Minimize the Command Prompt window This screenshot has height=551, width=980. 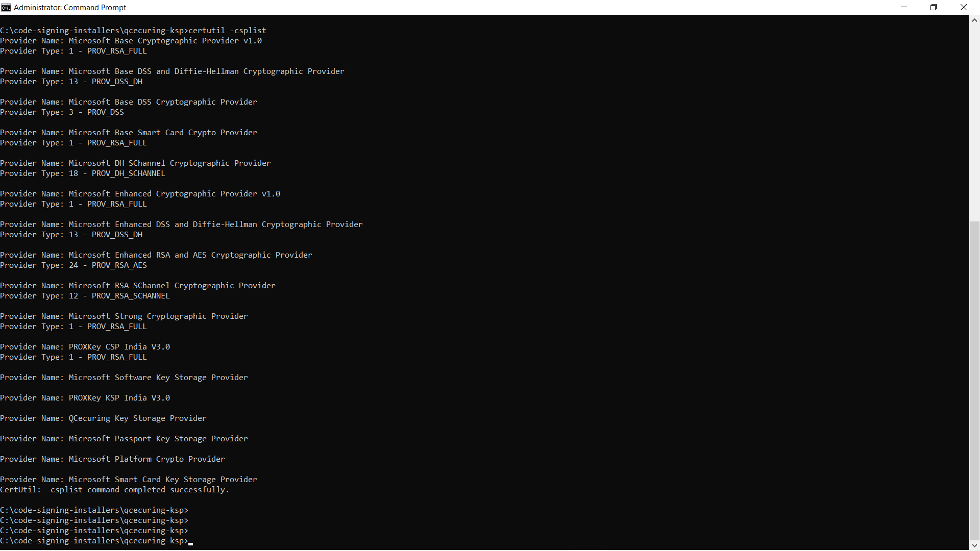904,7
